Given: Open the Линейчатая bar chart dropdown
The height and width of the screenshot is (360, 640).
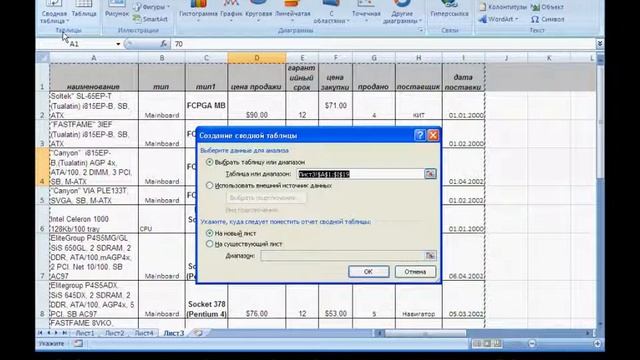Looking at the screenshot, I should coord(293,11).
